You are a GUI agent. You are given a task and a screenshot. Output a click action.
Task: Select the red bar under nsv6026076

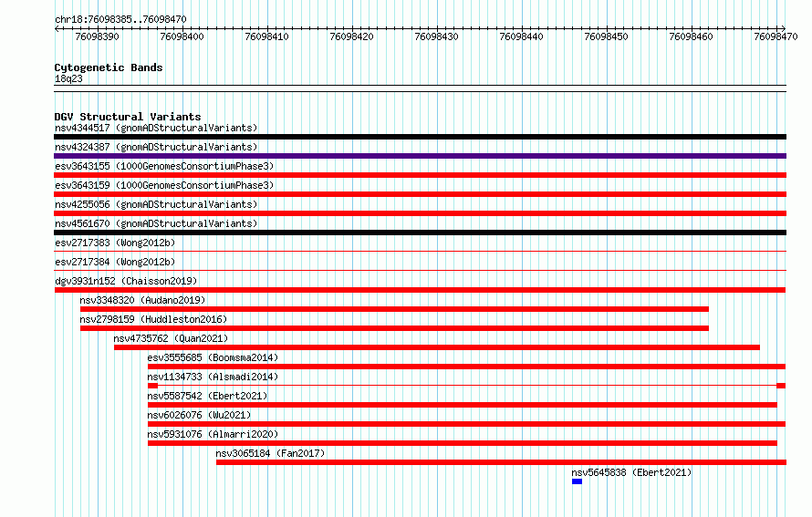466,424
